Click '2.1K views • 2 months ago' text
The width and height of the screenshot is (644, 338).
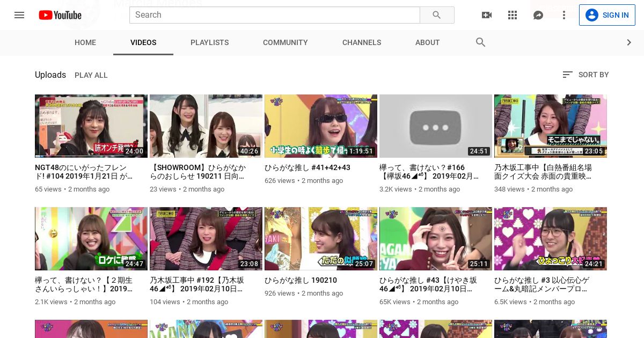[x=75, y=302]
